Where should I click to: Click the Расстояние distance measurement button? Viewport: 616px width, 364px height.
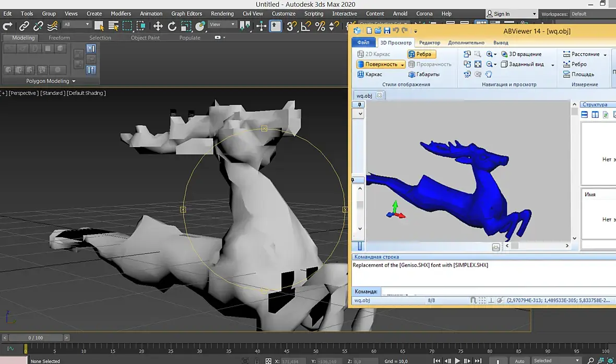pos(585,54)
